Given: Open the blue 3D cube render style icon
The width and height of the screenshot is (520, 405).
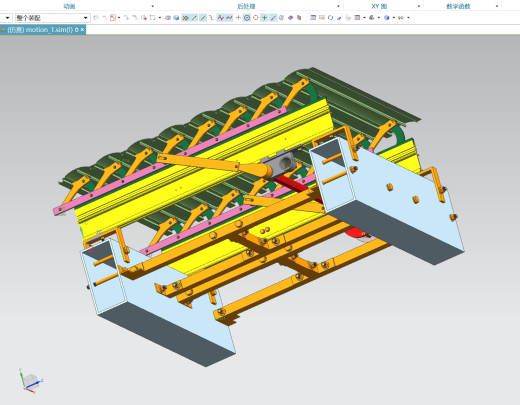Looking at the screenshot, I should pyautogui.click(x=386, y=18).
